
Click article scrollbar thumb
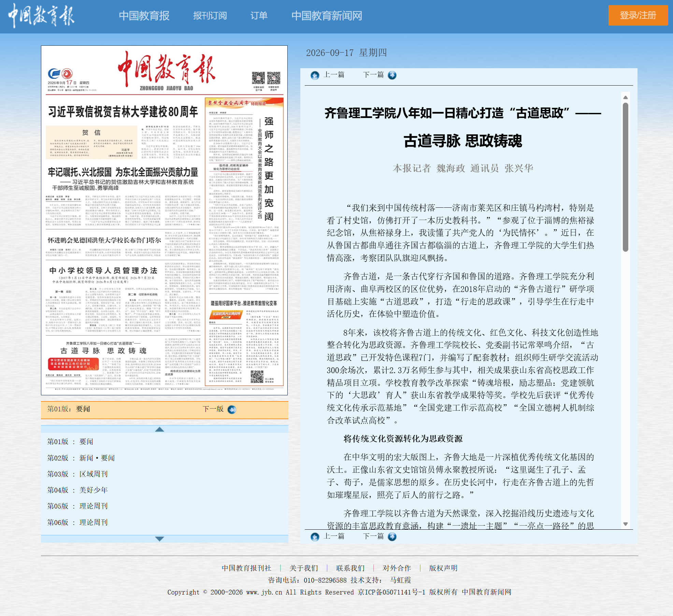point(626,177)
